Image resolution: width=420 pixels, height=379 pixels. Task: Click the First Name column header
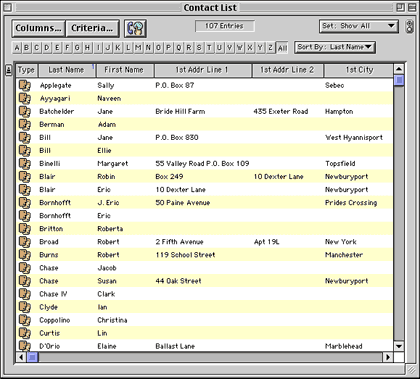tap(125, 70)
